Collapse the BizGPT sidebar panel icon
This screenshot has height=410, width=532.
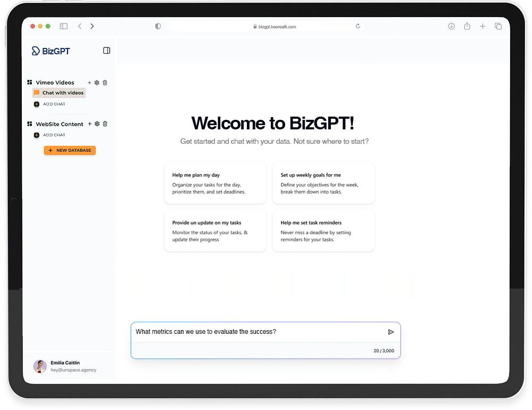106,51
